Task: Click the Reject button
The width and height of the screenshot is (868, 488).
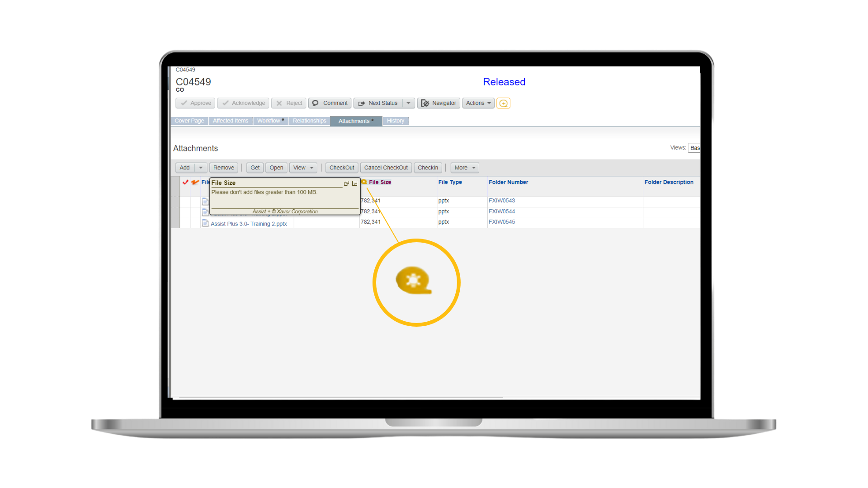Action: click(288, 103)
